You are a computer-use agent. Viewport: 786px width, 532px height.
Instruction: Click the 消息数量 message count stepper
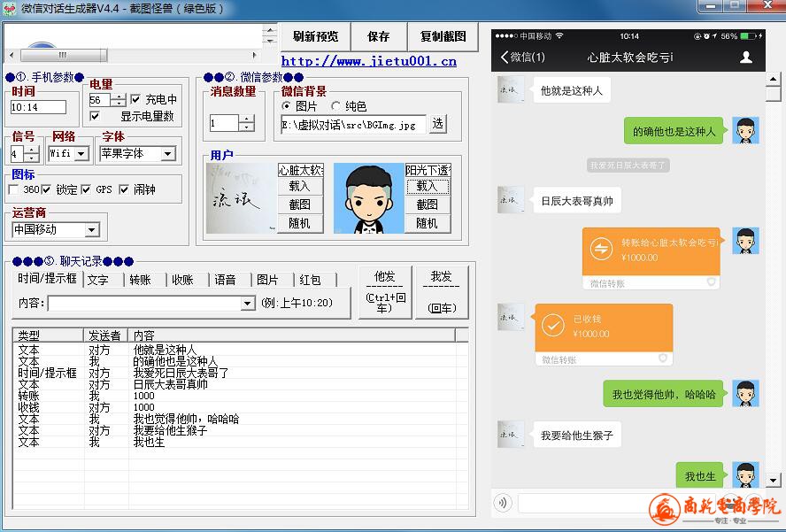(246, 123)
